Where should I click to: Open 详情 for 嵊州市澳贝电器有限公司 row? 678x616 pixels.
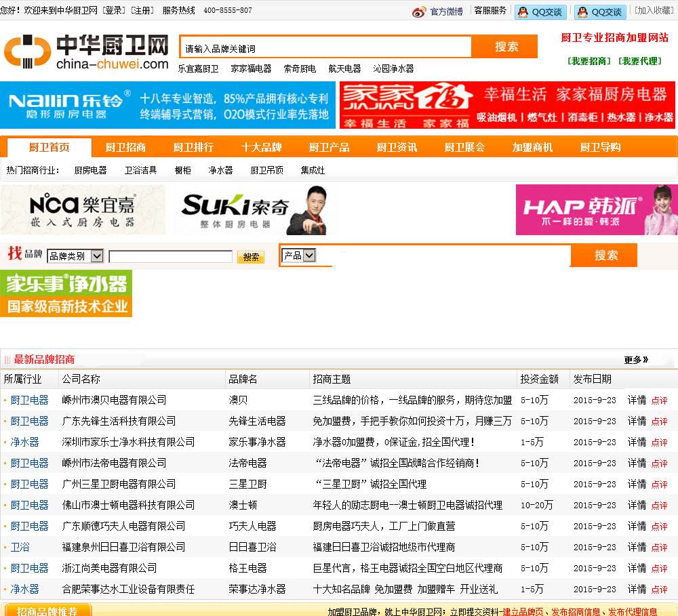[637, 401]
